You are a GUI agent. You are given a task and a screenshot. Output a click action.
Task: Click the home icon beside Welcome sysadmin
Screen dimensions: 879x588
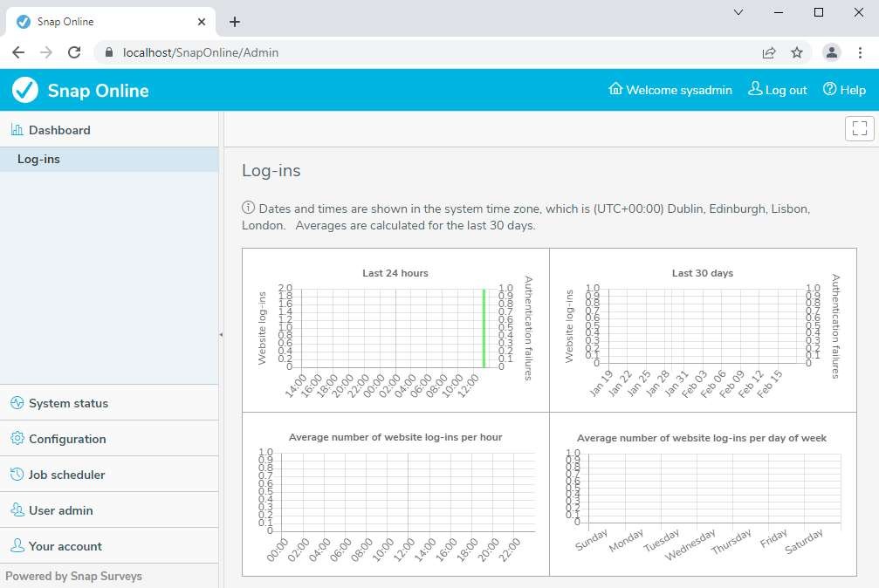coord(615,89)
